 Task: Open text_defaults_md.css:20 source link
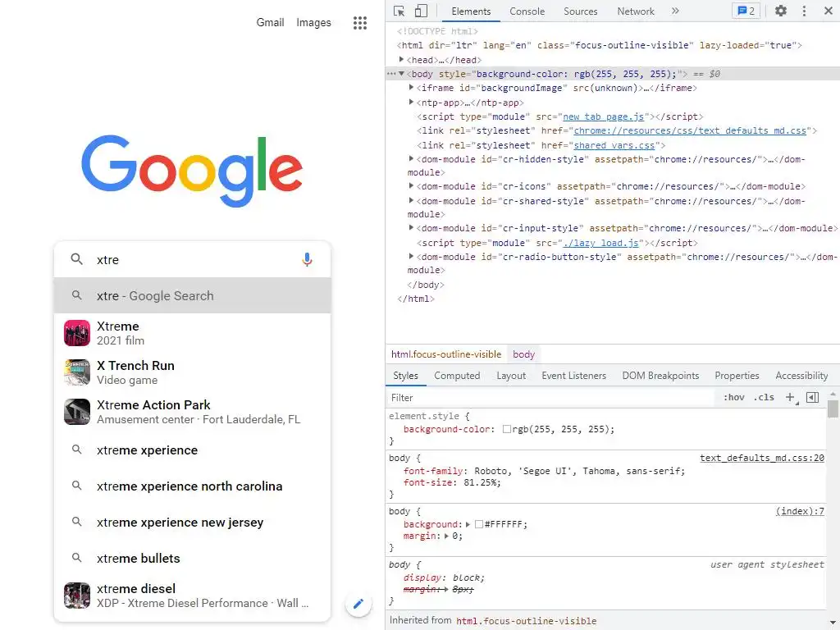tap(762, 458)
